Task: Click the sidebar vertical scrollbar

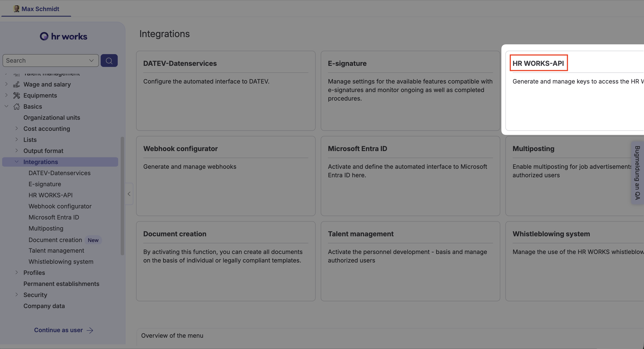Action: 122,196
